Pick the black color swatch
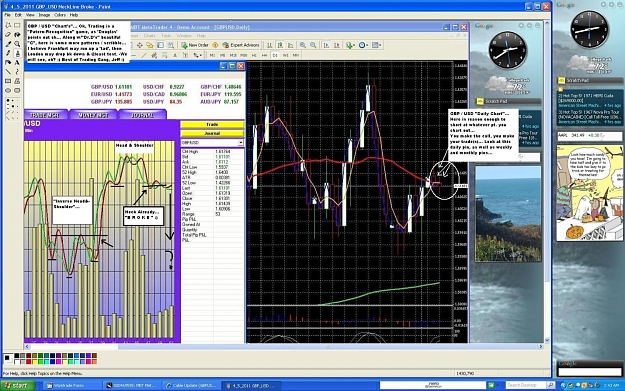 click(17, 356)
